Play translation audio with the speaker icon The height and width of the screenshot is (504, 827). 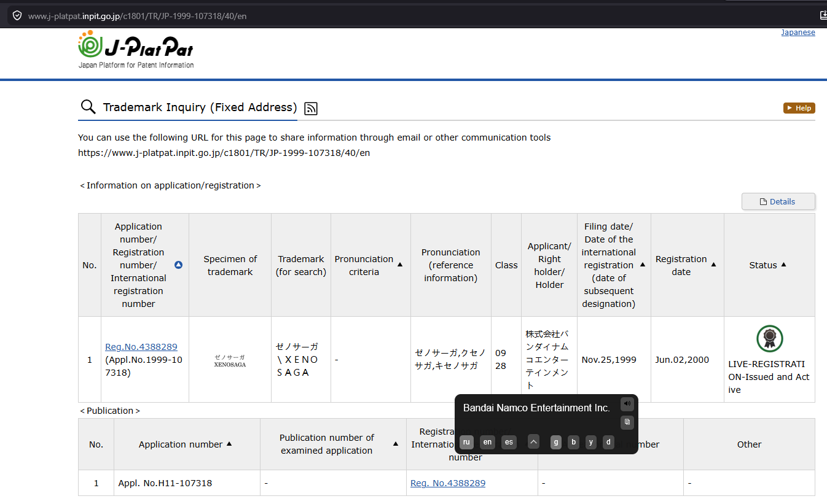click(627, 403)
